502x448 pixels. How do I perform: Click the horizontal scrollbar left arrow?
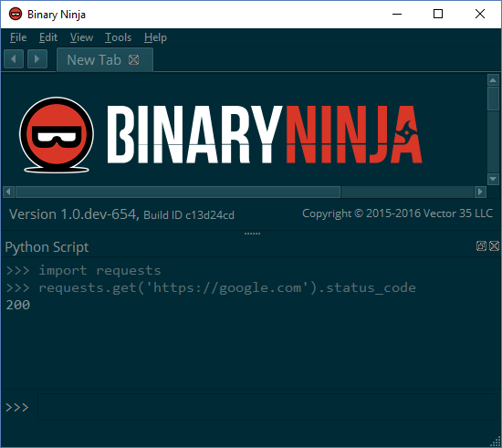pos(8,192)
